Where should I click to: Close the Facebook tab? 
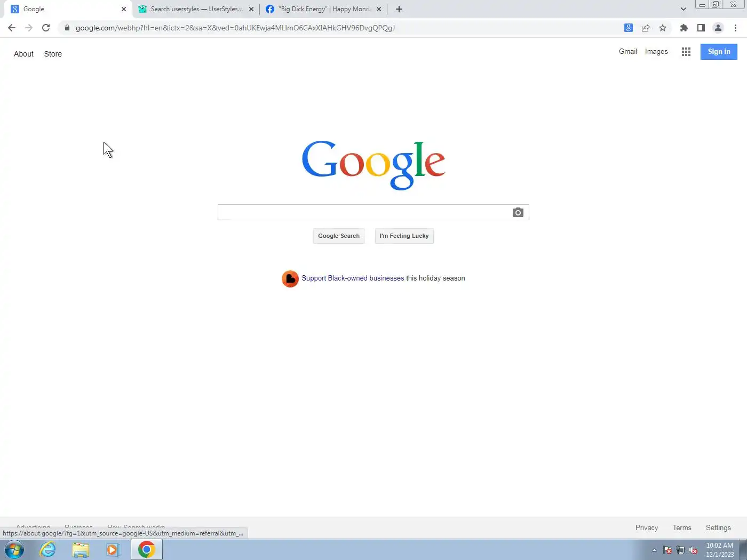(x=379, y=9)
